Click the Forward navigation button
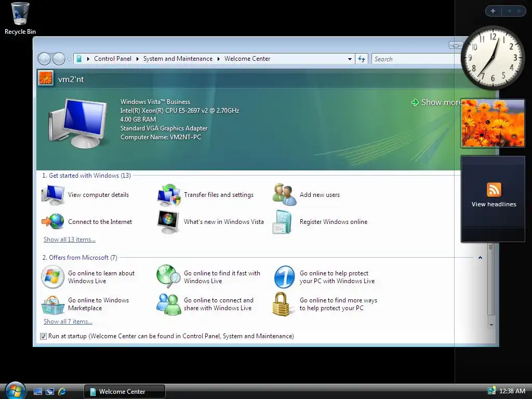 59,59
